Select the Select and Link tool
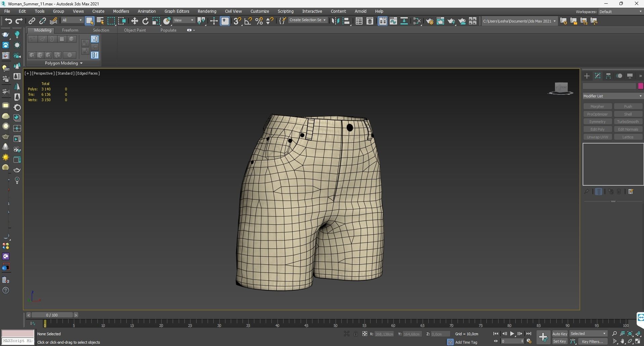The width and height of the screenshot is (644, 346). 32,21
